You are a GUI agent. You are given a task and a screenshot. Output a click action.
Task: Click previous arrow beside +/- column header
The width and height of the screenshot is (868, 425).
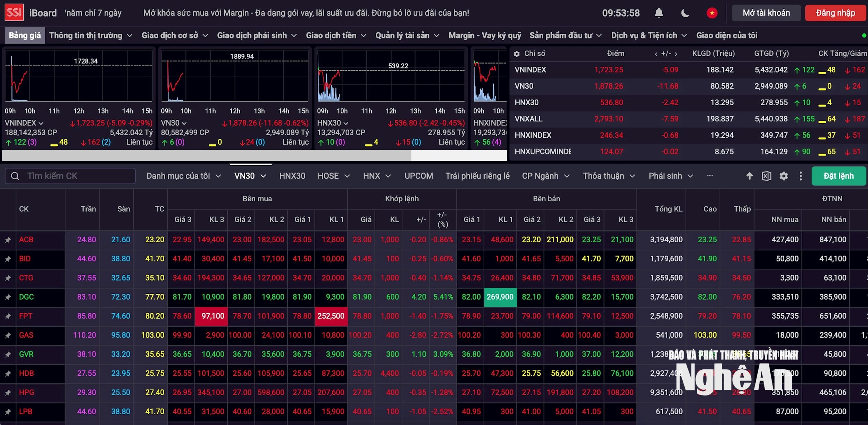[x=656, y=54]
